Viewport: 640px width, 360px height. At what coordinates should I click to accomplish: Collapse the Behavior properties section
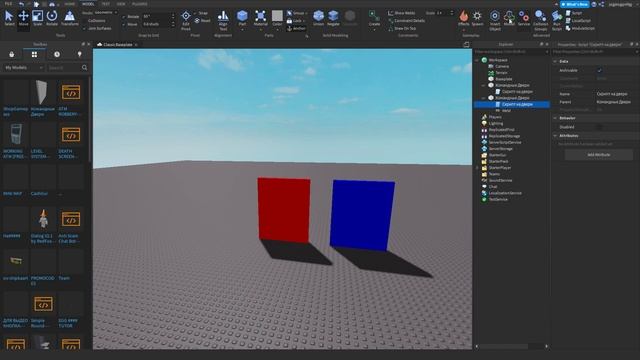(x=555, y=118)
